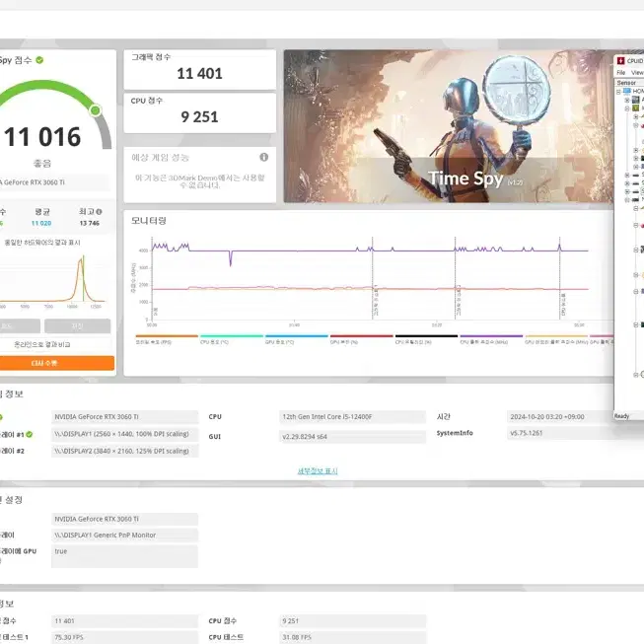Screen dimensions: 644x644
Task: Select the DISPLAY1 2560 × 1440 value
Action: (x=125, y=434)
